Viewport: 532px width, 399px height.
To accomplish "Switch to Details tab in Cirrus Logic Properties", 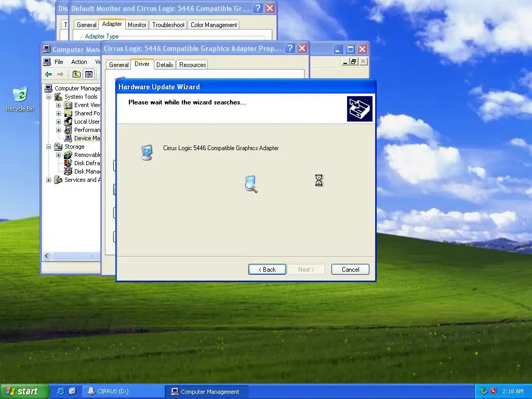I will [x=165, y=65].
